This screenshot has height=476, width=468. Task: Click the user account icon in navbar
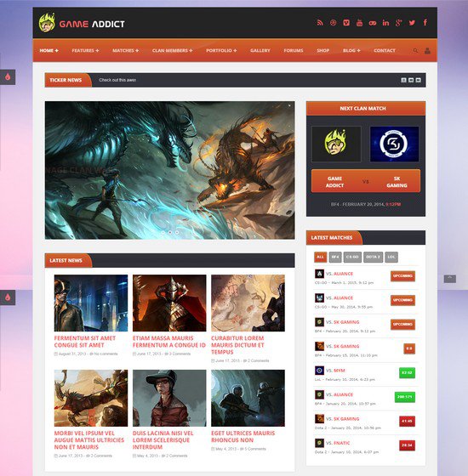point(427,51)
